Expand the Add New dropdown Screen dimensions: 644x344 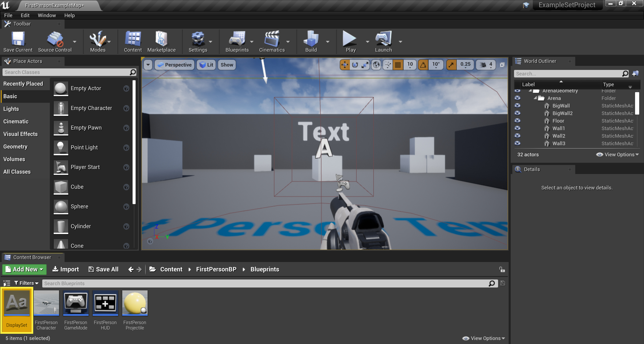click(x=24, y=269)
